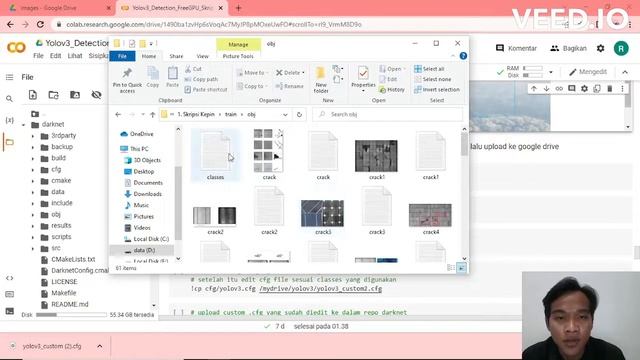Image resolution: width=640 pixels, height=360 pixels.
Task: Refresh folder icon in Colab Files panel
Action: (x=53, y=95)
